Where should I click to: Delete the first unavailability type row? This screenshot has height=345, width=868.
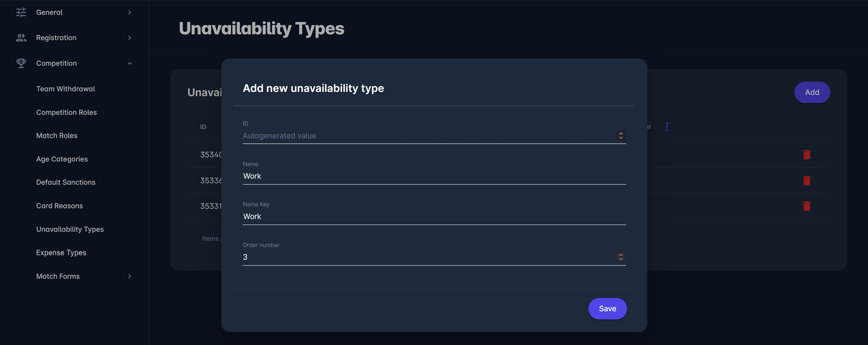click(806, 155)
